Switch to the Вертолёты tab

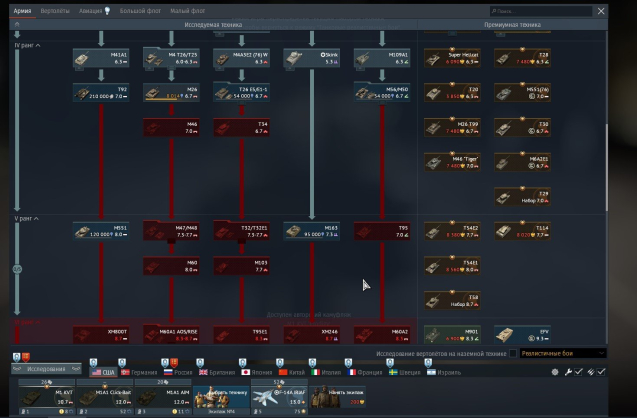point(55,10)
